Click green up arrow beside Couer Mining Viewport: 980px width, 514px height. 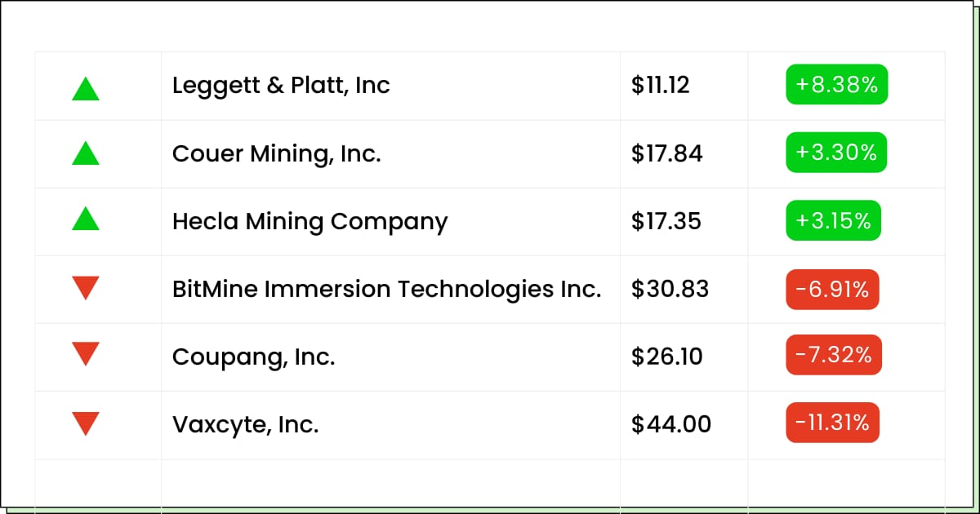[86, 153]
